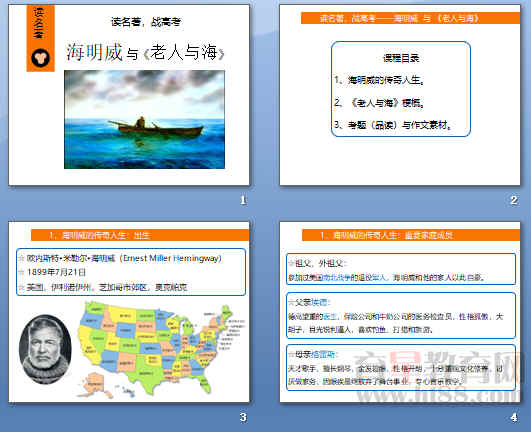Click the 祖父、外祖父 heading box
The height and width of the screenshot is (432, 531).
coord(401,269)
